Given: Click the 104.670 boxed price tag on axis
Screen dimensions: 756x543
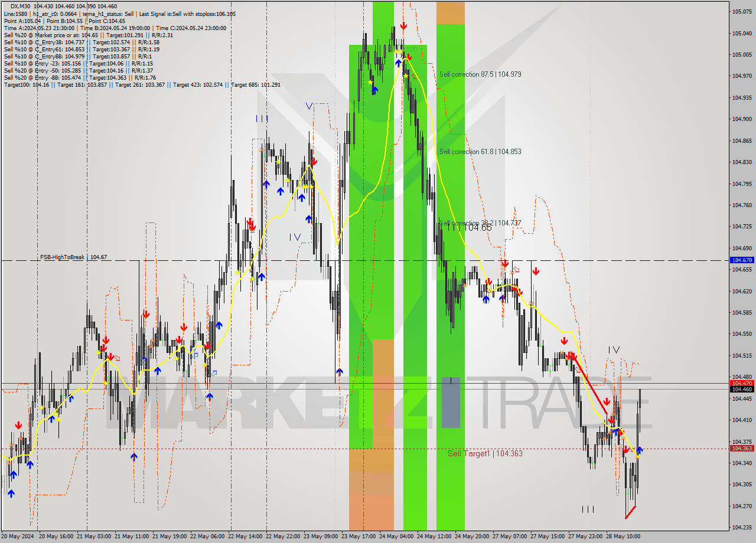Looking at the screenshot, I should pos(742,260).
